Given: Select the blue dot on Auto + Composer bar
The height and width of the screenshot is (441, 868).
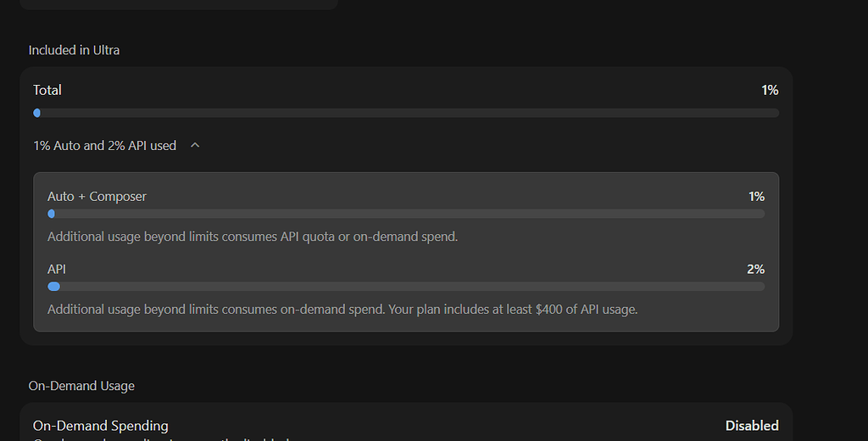Looking at the screenshot, I should (x=52, y=214).
